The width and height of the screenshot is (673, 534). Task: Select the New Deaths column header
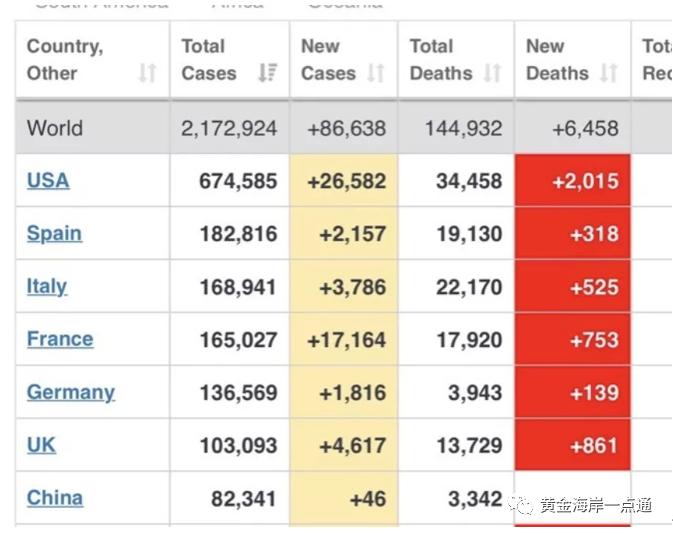(x=557, y=60)
